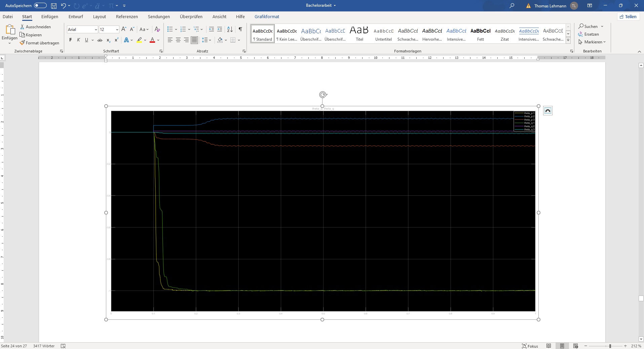The image size is (644, 349).
Task: Click the sort A-Z icon
Action: pos(230,29)
